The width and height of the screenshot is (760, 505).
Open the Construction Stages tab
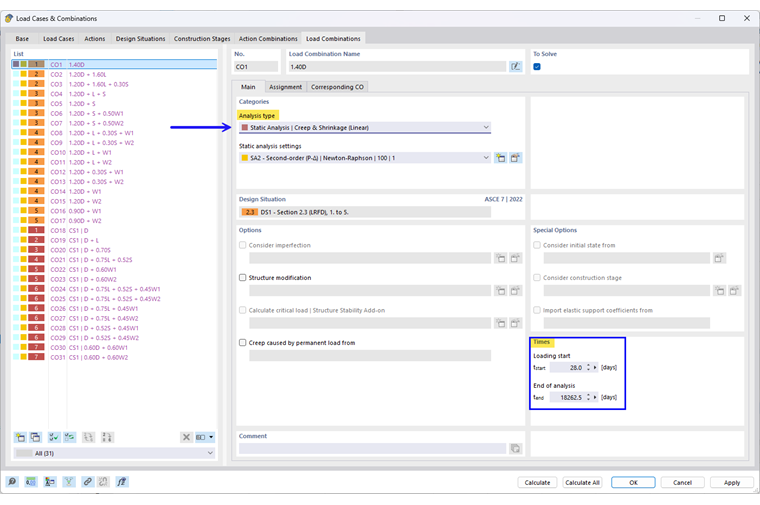point(202,39)
